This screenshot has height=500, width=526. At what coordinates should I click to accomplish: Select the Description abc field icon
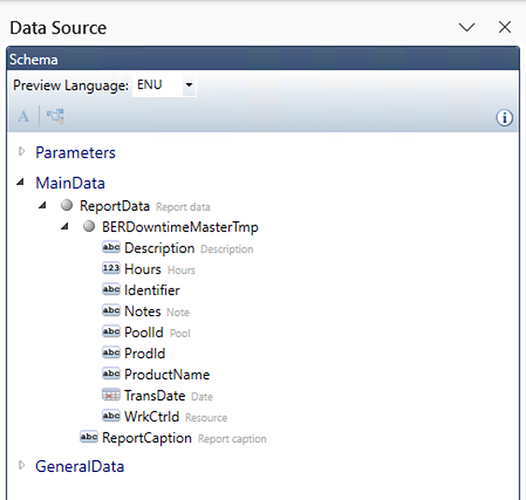(111, 248)
